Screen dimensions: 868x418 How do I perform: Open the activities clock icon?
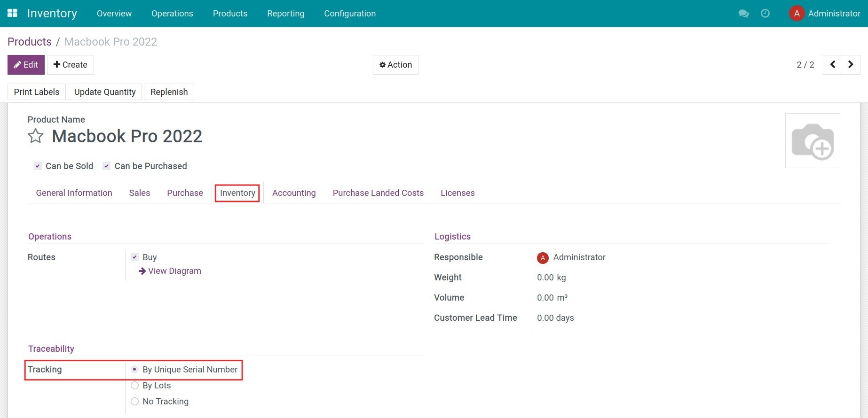[x=765, y=14]
